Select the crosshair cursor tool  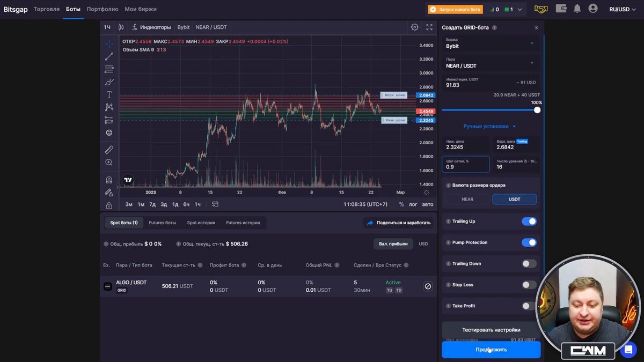point(109,43)
